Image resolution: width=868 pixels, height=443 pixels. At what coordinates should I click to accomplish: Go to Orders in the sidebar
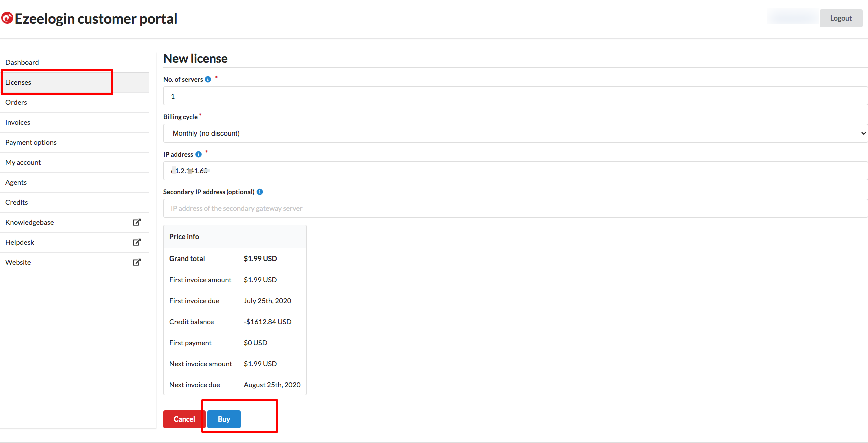coord(16,102)
